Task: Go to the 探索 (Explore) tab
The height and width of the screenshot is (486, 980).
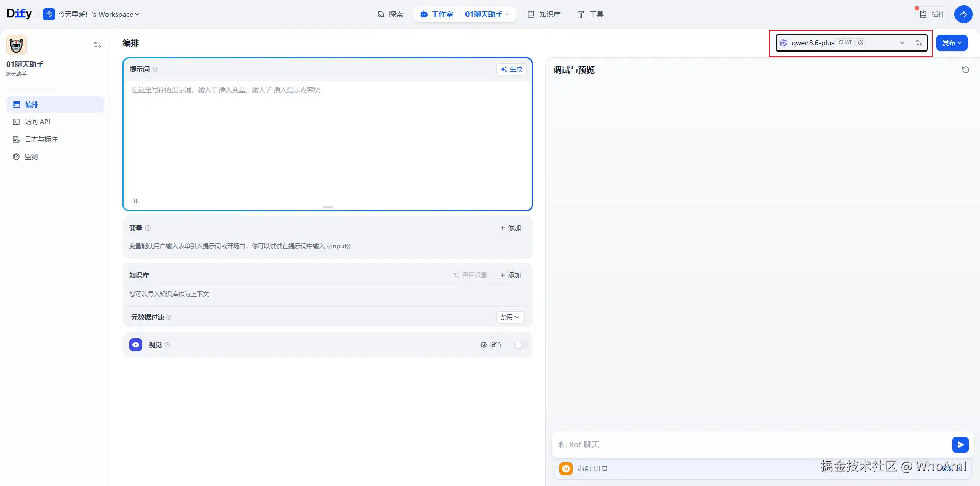Action: 390,14
